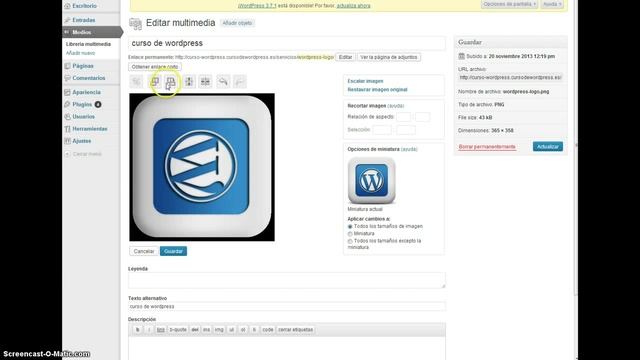
Task: Click the Añadir objeto button
Action: pyautogui.click(x=237, y=23)
